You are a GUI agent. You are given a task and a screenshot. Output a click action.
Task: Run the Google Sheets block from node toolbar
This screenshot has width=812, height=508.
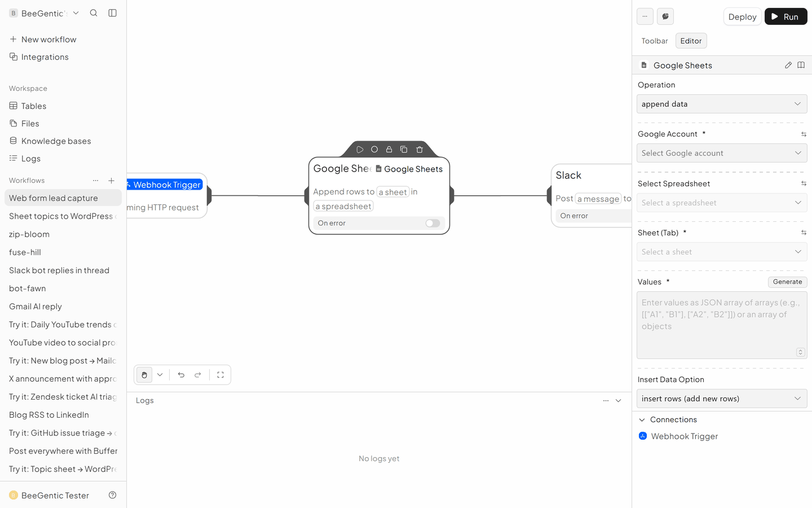click(360, 150)
